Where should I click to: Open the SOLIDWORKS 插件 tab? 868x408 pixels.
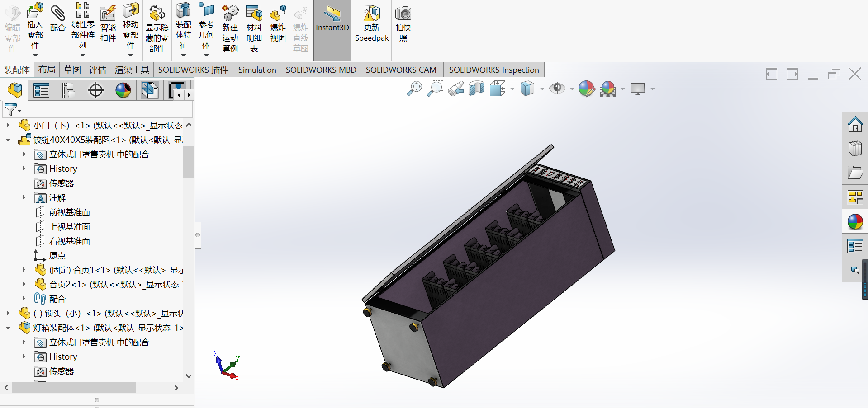point(193,70)
